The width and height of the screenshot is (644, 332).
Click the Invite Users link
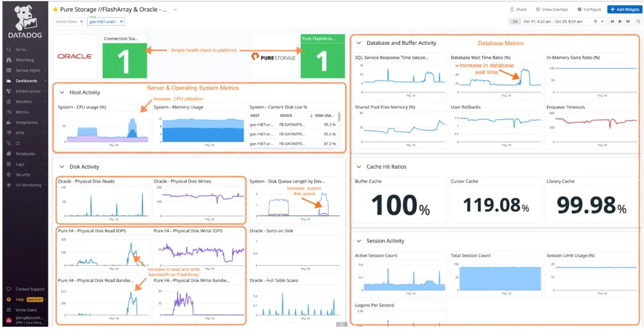click(x=26, y=310)
